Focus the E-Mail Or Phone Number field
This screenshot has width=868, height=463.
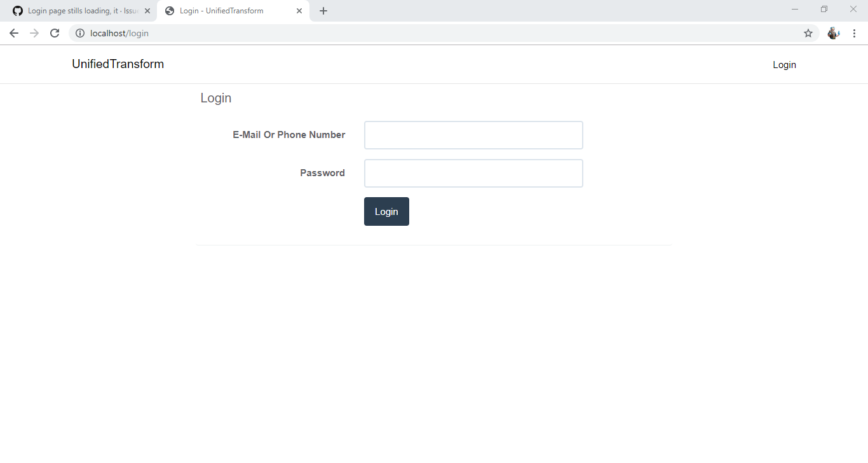coord(473,135)
